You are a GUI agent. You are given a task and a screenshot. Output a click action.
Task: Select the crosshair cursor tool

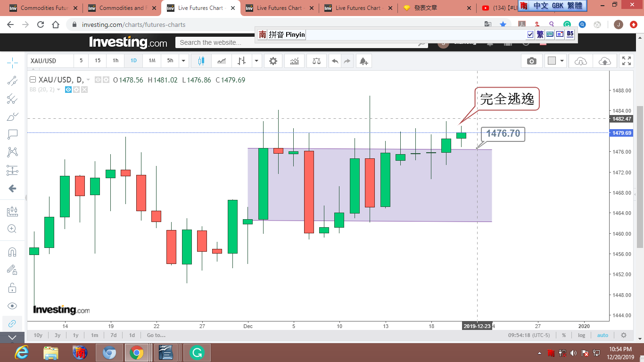tap(13, 62)
